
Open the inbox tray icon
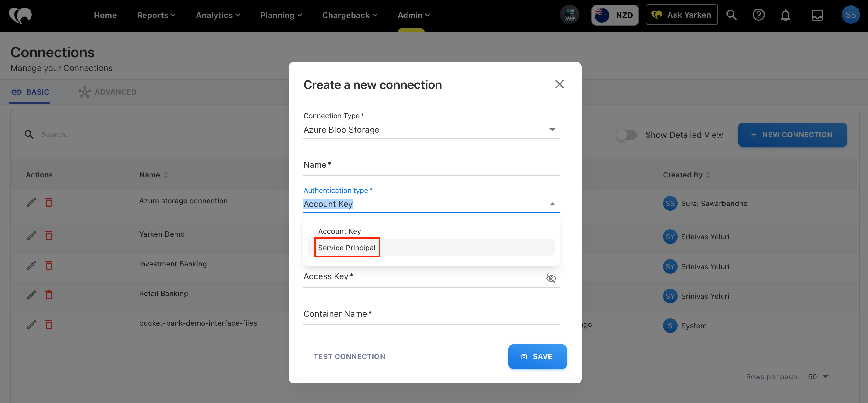click(x=817, y=15)
